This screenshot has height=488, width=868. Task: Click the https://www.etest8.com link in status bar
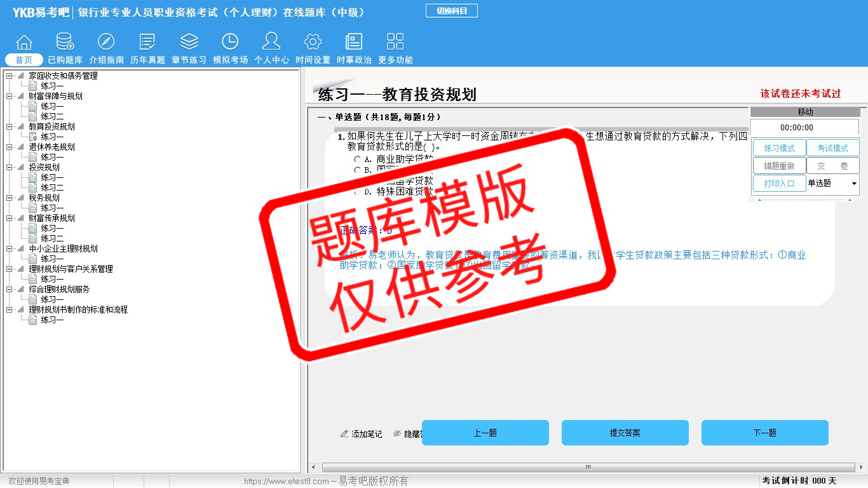pyautogui.click(x=287, y=482)
